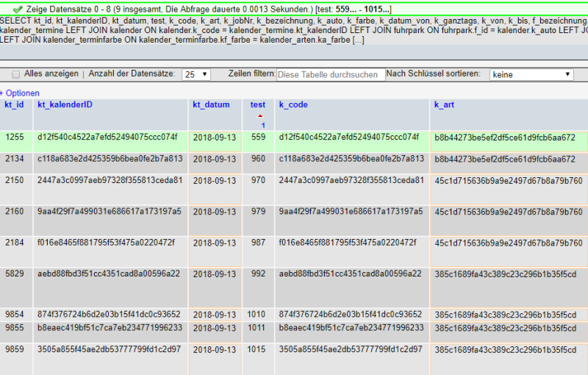Sort by the kt_id column header
The image size is (588, 375).
[x=14, y=105]
